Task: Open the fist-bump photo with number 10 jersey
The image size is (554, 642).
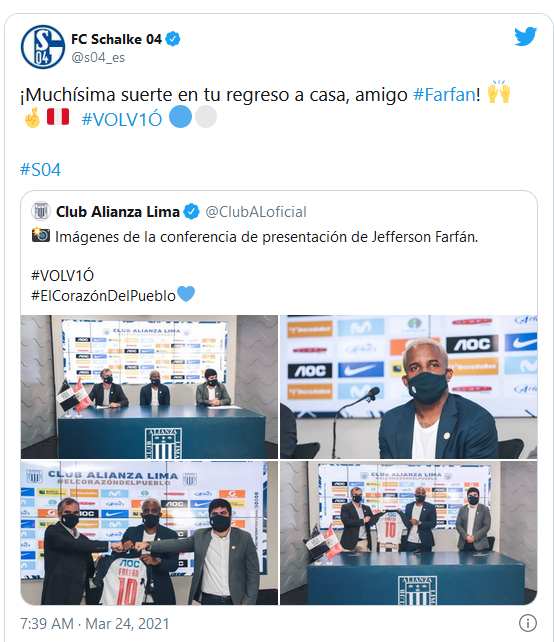Action: coord(149,533)
